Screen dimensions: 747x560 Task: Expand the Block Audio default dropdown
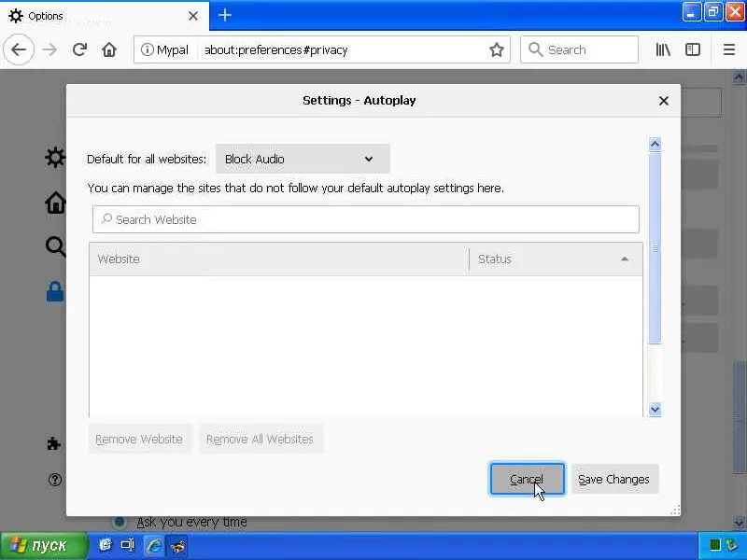point(303,159)
